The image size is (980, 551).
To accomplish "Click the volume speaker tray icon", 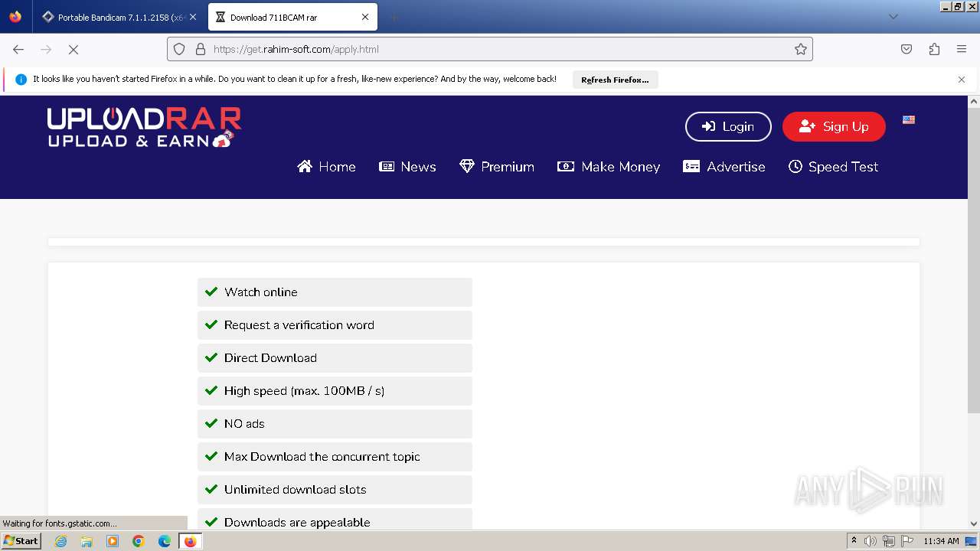I will pos(871,541).
